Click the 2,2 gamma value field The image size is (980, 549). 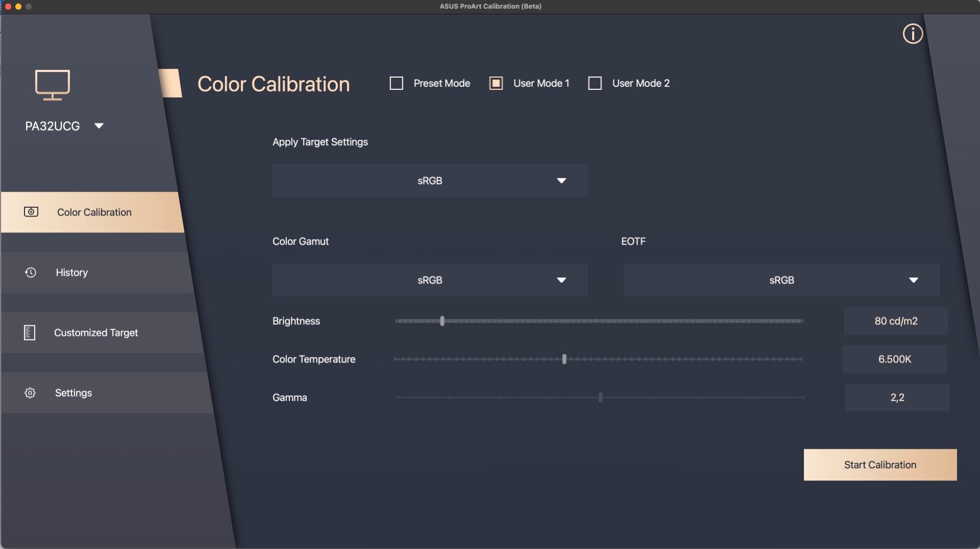coord(897,397)
